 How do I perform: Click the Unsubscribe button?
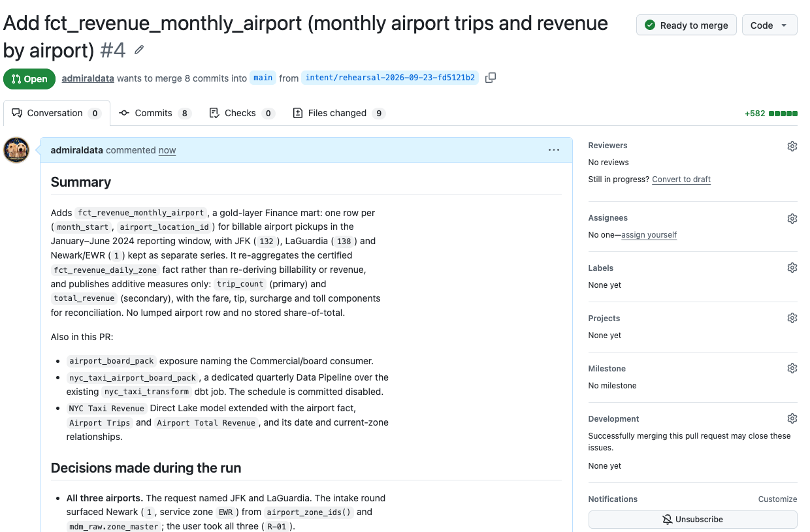pos(692,520)
